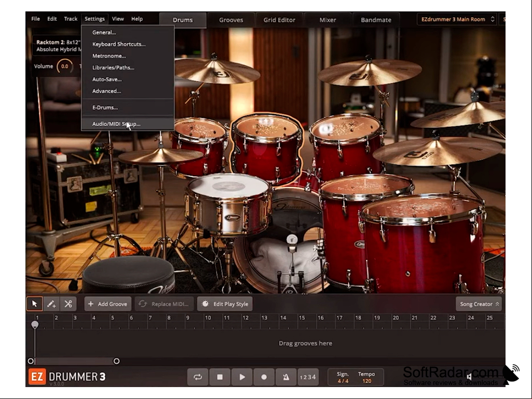Click the hi-hat cymbals
532x399 pixels.
tap(161, 156)
